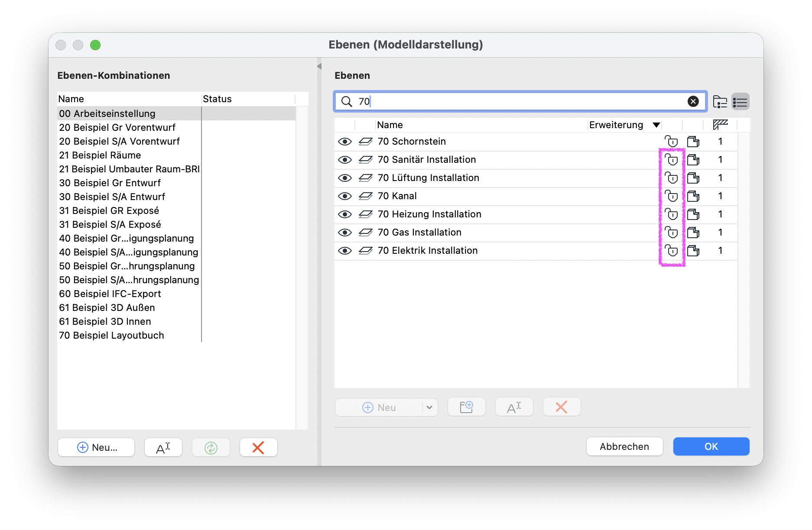This screenshot has height=530, width=812.
Task: Create new layer folder
Action: [467, 407]
